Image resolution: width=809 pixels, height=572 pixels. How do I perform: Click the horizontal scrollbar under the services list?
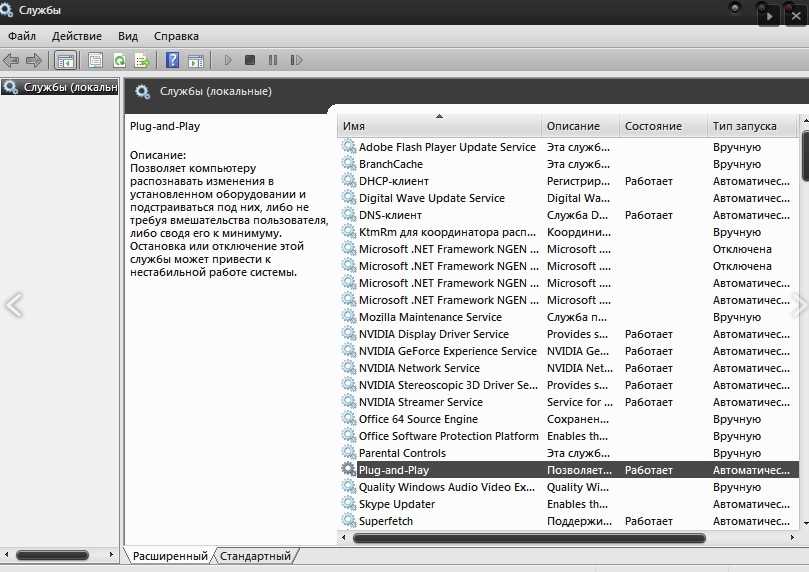pyautogui.click(x=529, y=538)
